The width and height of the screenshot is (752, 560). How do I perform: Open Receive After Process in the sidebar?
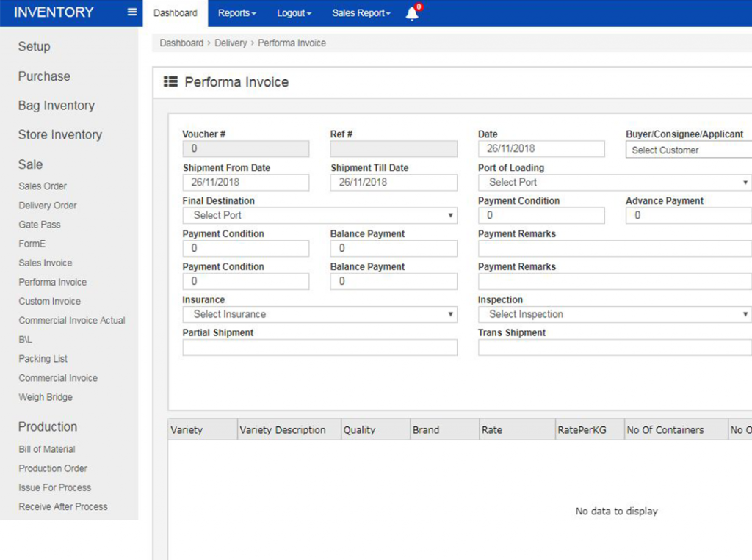pyautogui.click(x=63, y=506)
